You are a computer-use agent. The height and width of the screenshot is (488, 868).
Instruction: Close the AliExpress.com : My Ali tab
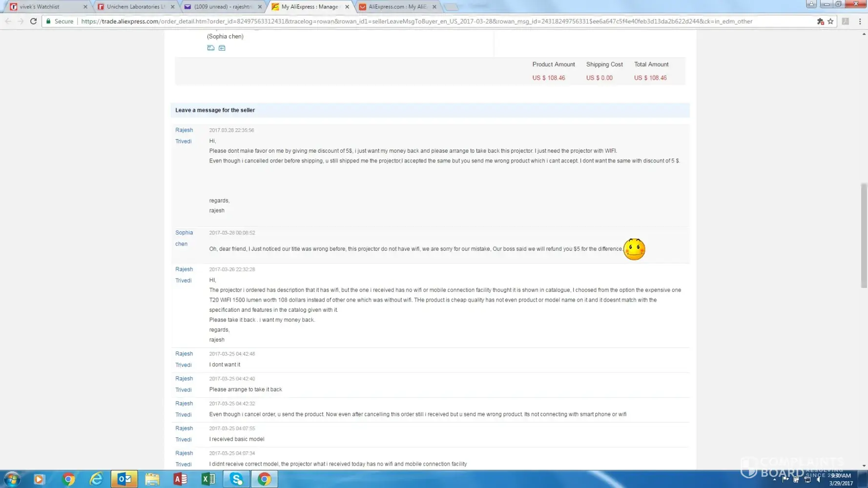coord(434,7)
